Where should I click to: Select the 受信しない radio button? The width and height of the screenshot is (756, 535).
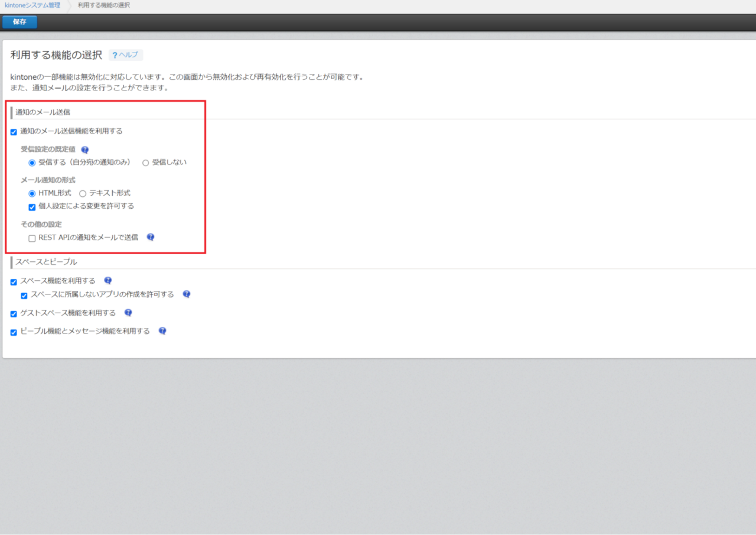pyautogui.click(x=145, y=163)
